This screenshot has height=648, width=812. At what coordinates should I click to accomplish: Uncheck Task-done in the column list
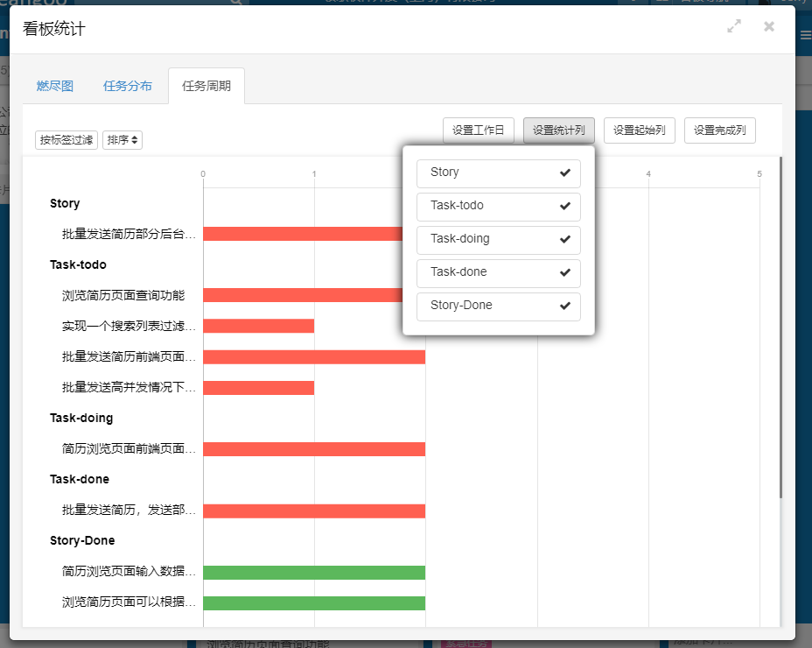coord(499,273)
